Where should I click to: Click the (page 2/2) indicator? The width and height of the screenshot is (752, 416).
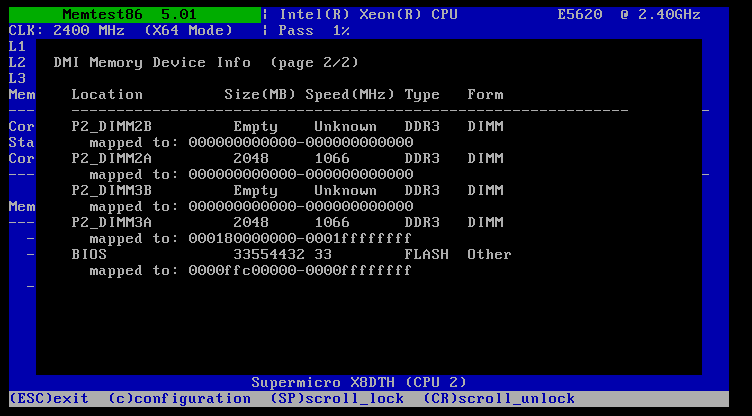point(315,63)
